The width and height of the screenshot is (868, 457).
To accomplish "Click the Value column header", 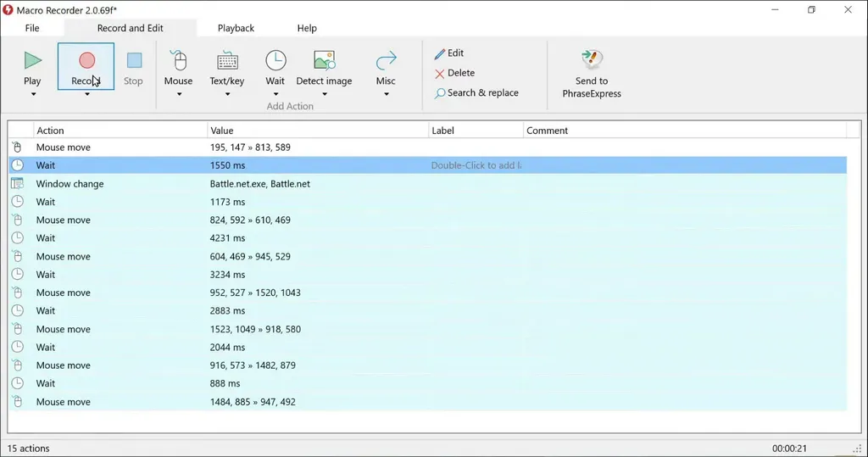I will point(318,131).
